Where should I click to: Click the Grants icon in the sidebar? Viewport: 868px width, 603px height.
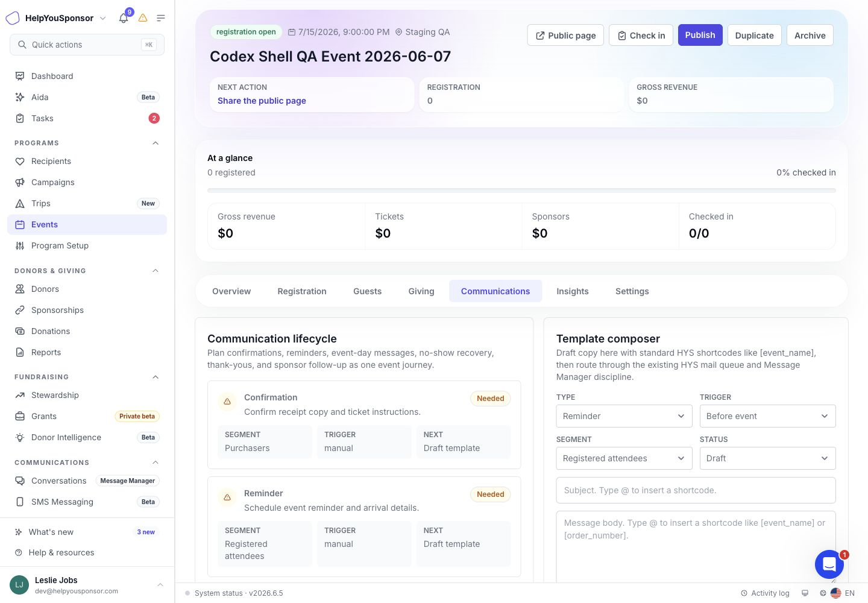pyautogui.click(x=20, y=416)
